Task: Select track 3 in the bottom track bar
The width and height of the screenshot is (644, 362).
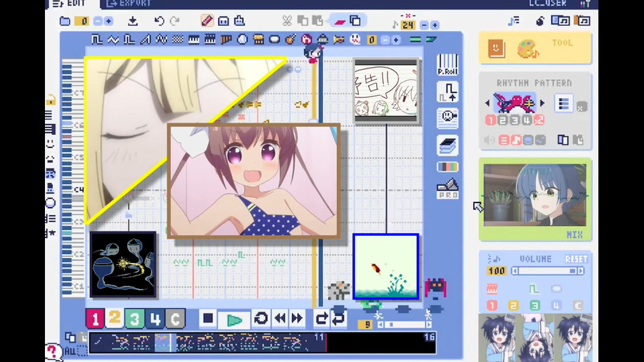Action: click(135, 318)
